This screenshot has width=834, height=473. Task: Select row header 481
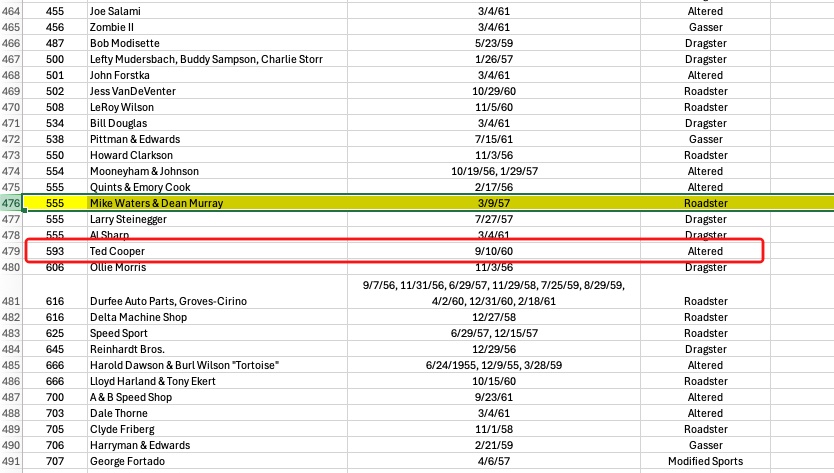click(11, 292)
